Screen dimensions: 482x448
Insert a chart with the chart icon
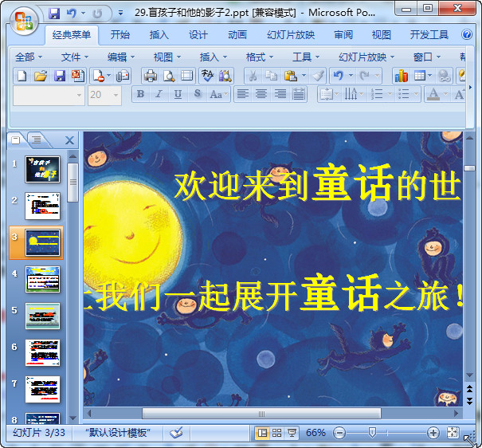click(402, 76)
